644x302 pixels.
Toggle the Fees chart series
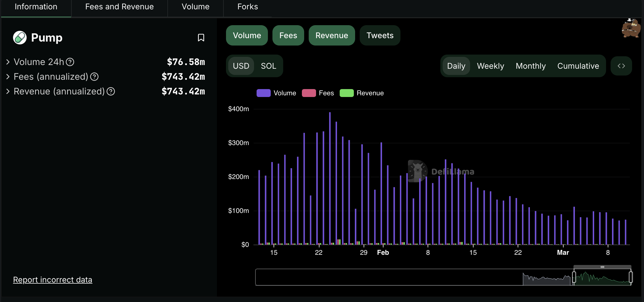[288, 35]
